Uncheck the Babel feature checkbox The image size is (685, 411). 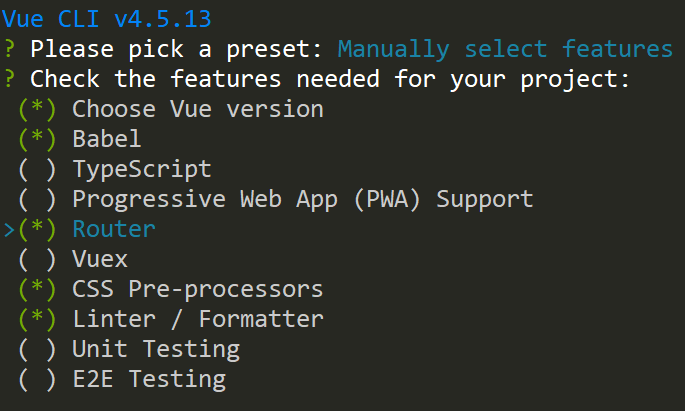pyautogui.click(x=37, y=139)
